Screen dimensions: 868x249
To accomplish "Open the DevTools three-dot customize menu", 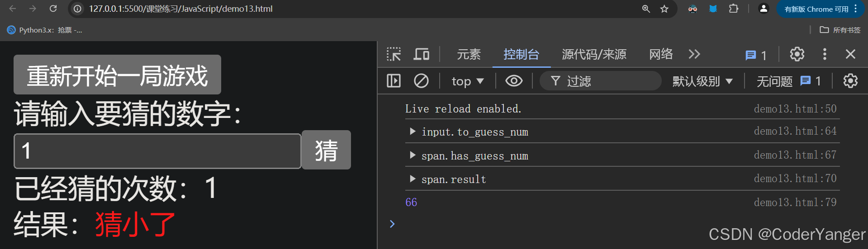I will tap(825, 54).
